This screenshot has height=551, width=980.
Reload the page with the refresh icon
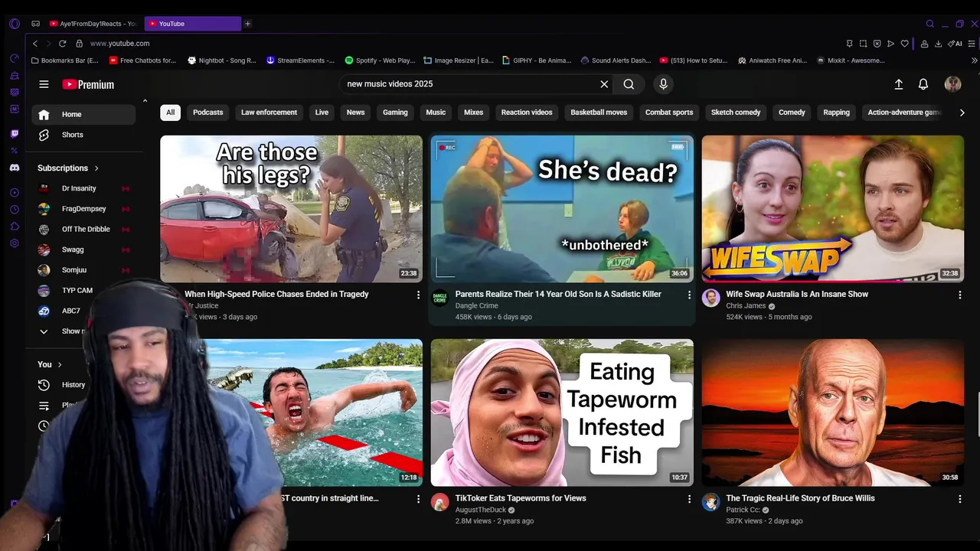click(62, 44)
